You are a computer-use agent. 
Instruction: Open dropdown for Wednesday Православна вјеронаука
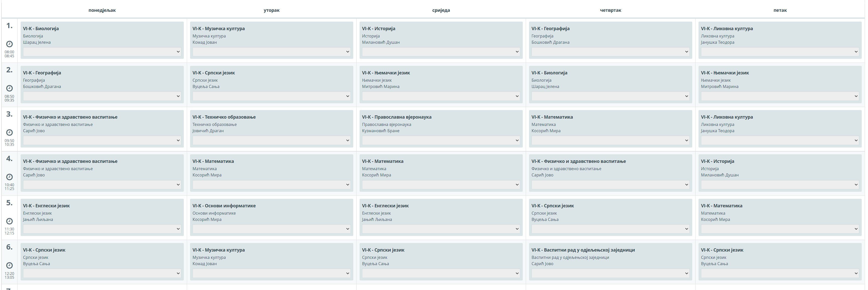(x=441, y=140)
